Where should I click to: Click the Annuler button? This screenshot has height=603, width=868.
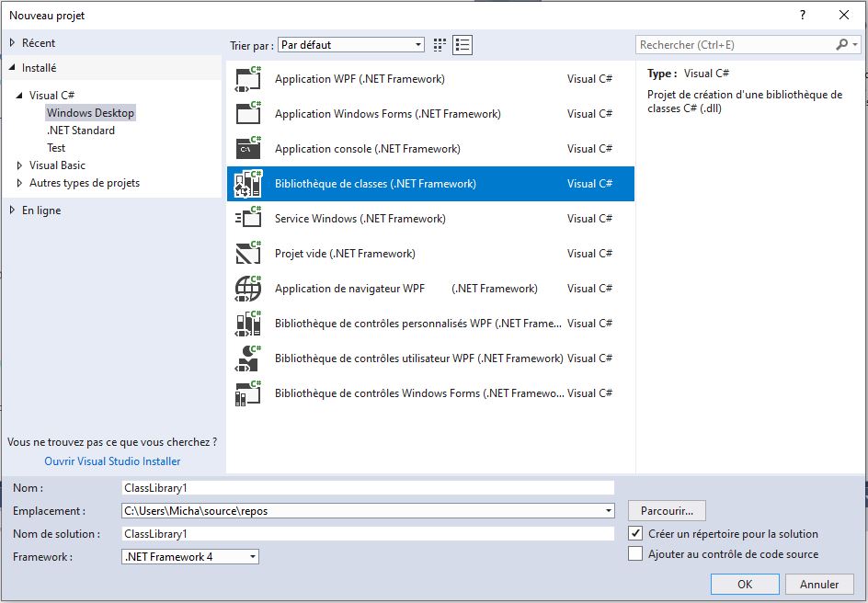(819, 585)
